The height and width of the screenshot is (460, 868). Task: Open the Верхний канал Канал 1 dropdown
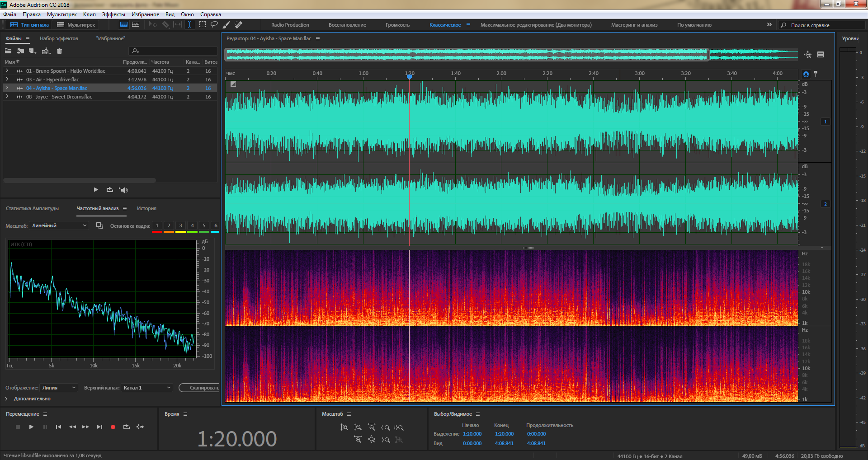click(147, 388)
